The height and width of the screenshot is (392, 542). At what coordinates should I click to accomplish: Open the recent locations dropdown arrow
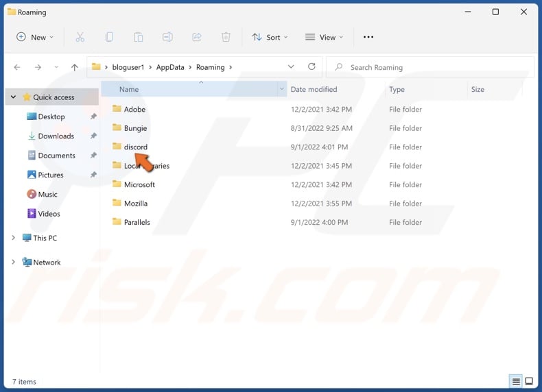(x=56, y=67)
